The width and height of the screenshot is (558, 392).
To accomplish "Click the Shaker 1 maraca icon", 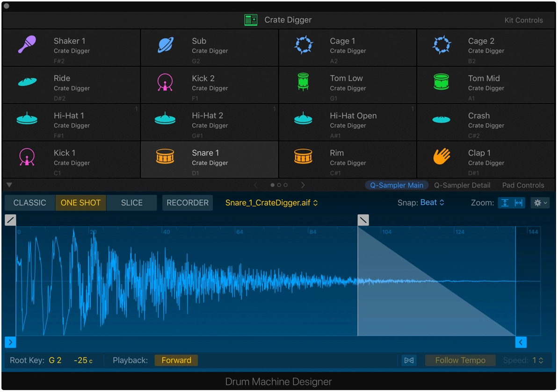I will (27, 45).
